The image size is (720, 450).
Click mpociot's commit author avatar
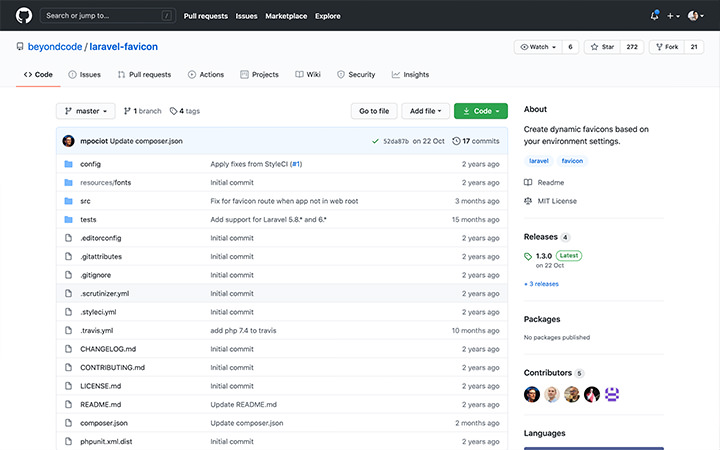(68, 141)
